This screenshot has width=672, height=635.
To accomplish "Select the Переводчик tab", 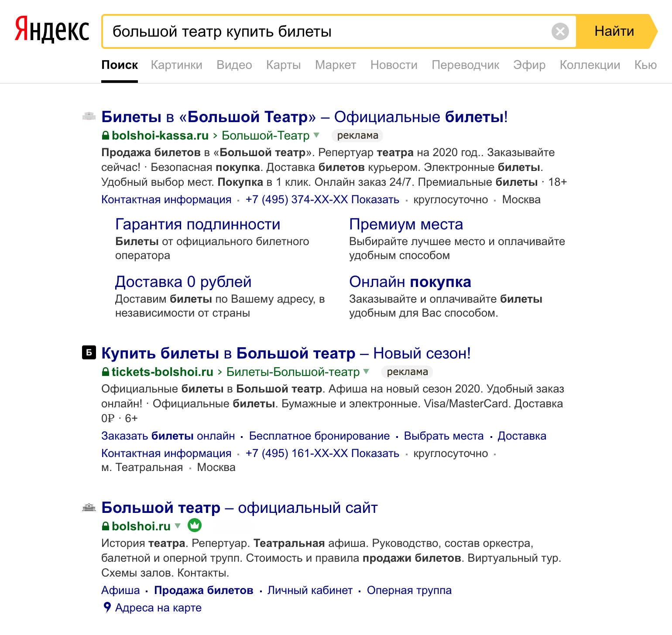I will [x=466, y=65].
